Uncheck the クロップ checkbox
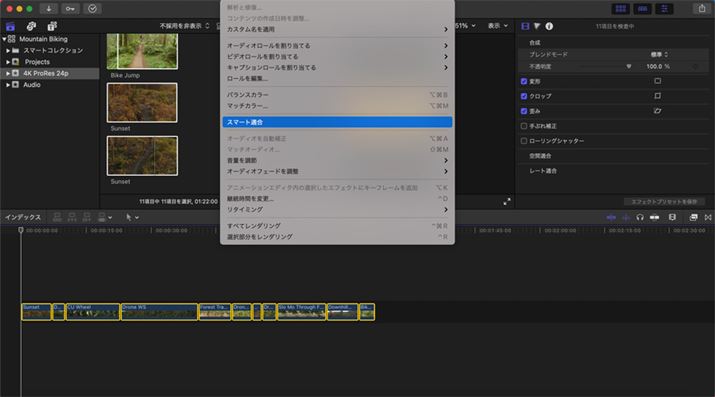This screenshot has height=397, width=715. [x=523, y=96]
